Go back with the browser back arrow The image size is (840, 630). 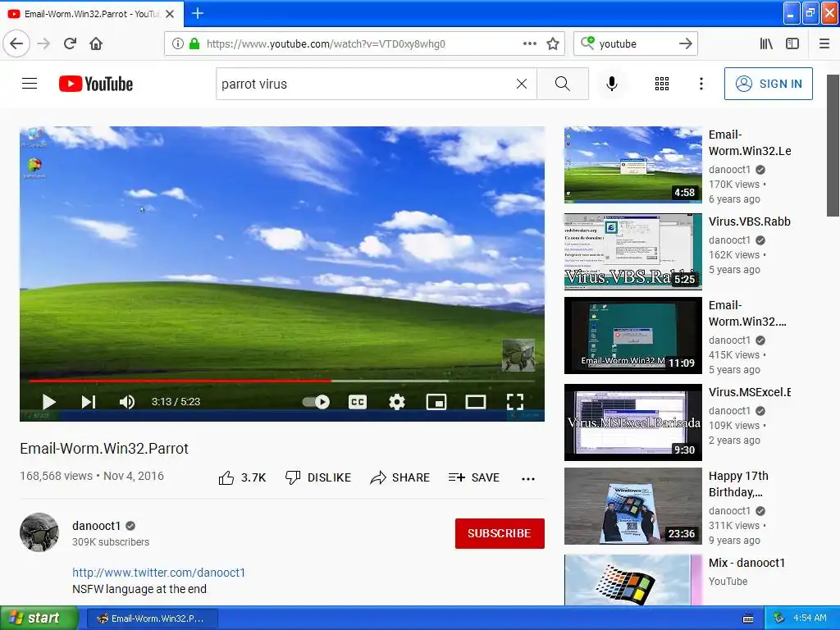tap(16, 43)
